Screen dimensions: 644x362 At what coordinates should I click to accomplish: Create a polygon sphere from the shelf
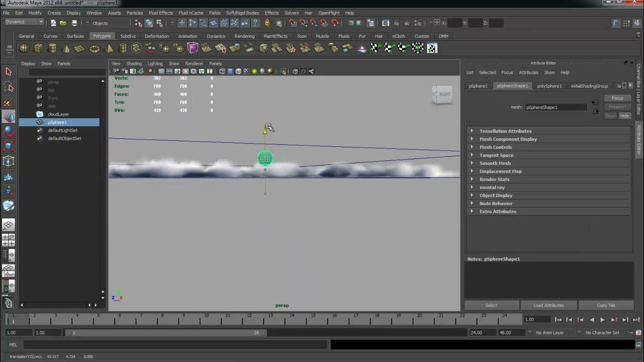[x=24, y=48]
